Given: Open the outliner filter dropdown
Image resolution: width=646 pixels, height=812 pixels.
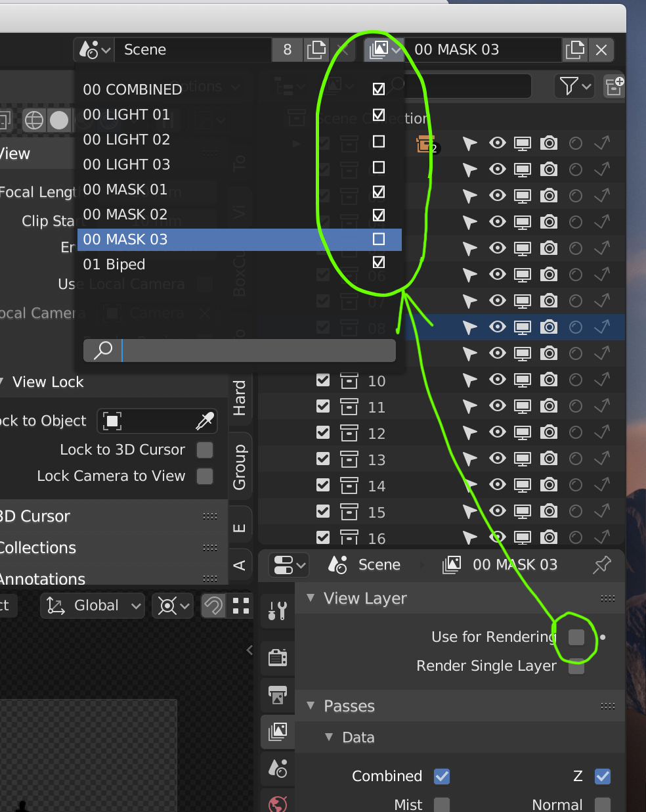Looking at the screenshot, I should point(575,85).
